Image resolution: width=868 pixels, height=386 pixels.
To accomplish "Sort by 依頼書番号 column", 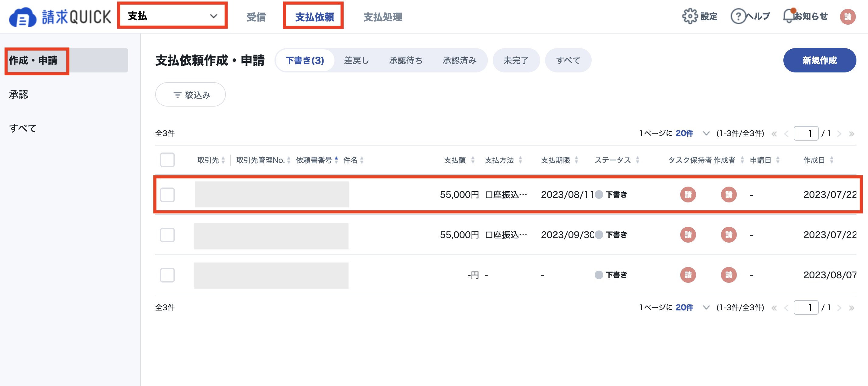I will [336, 160].
